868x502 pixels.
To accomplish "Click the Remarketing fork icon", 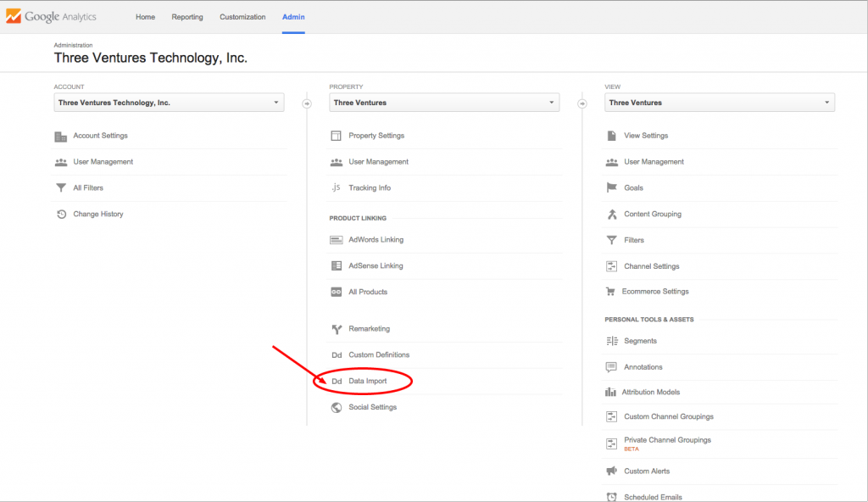I will click(x=337, y=329).
